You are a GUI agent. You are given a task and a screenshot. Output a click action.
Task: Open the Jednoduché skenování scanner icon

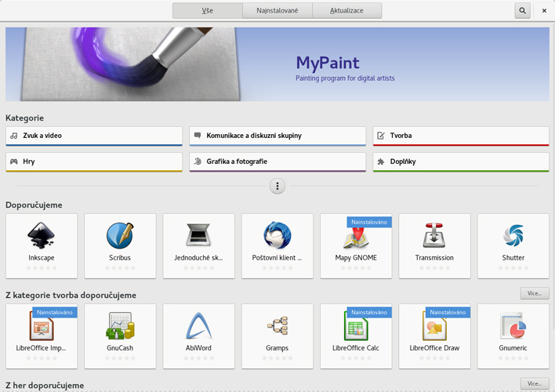(198, 235)
